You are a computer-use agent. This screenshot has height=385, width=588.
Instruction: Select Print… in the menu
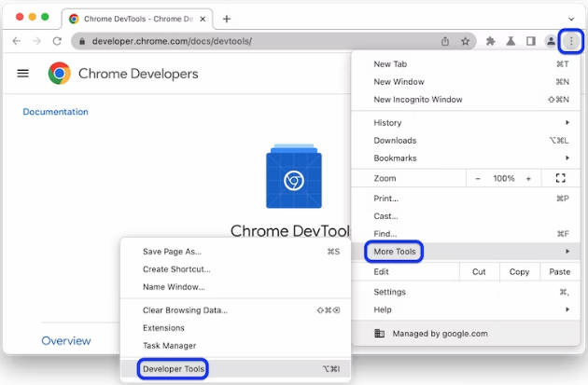pyautogui.click(x=466, y=199)
